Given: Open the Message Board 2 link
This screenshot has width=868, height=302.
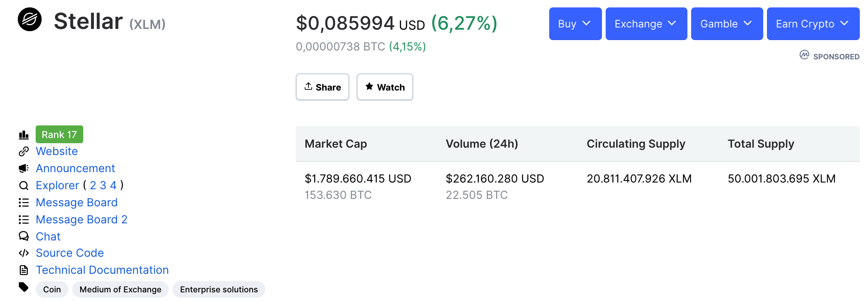Looking at the screenshot, I should (81, 220).
